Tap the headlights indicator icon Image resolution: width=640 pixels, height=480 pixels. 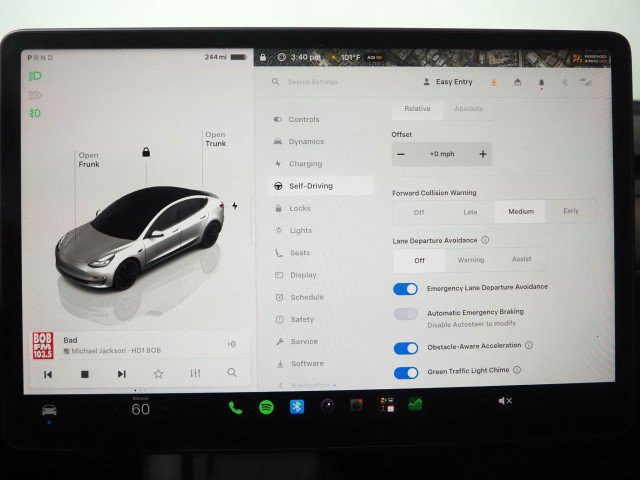pyautogui.click(x=35, y=76)
